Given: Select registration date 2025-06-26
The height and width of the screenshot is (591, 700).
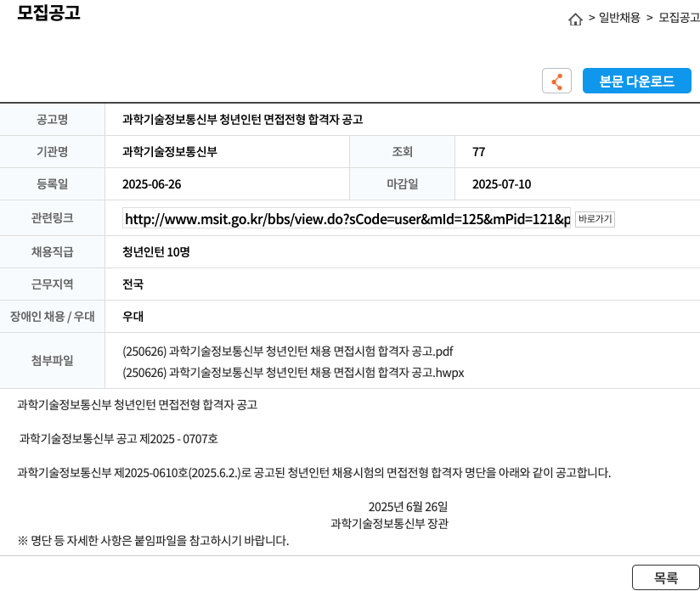Looking at the screenshot, I should 152,184.
